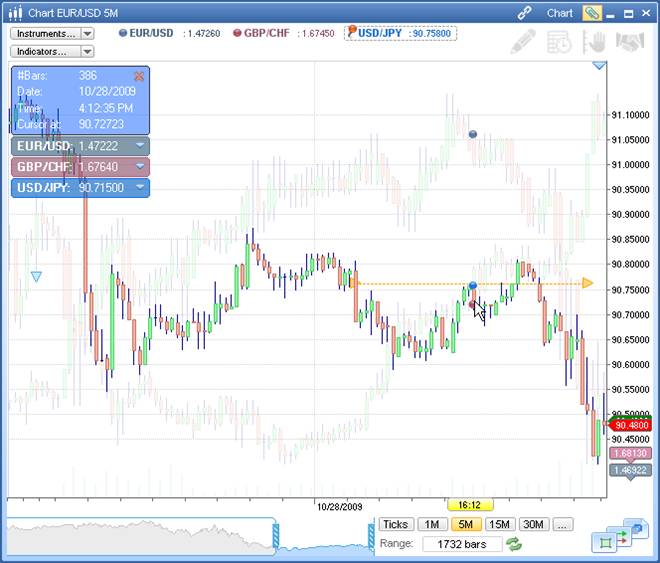Viewport: 660px width, 563px height.
Task: Click the chain link icon in title bar
Action: [524, 13]
